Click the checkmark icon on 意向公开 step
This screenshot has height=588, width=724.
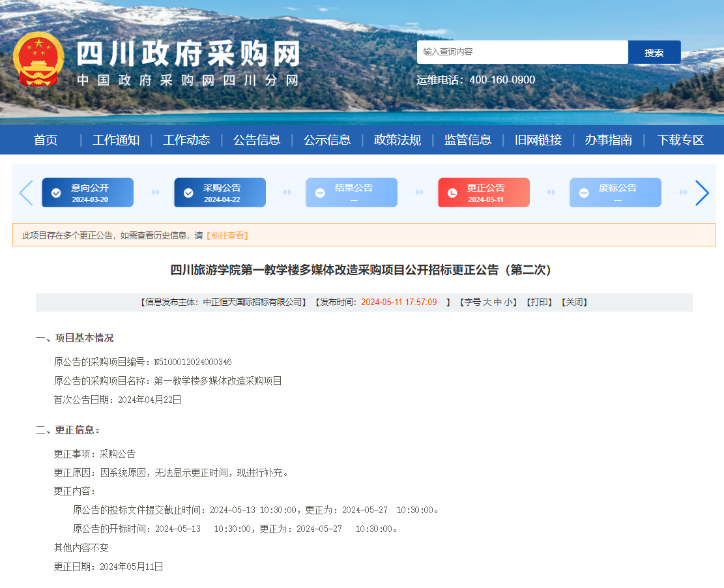56,193
